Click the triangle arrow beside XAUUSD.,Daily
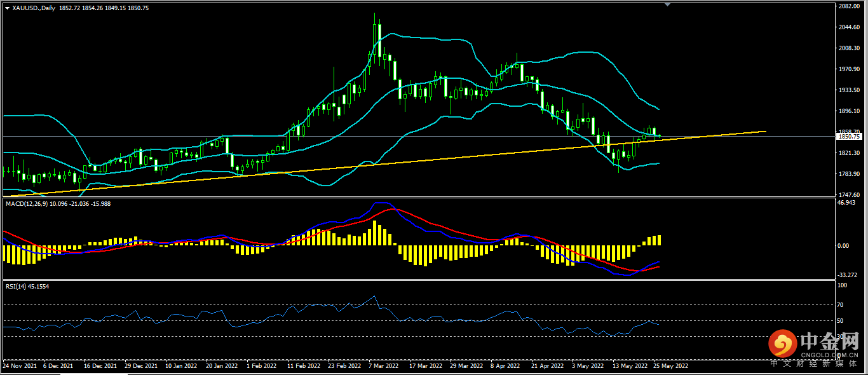868x375 pixels. (x=7, y=8)
